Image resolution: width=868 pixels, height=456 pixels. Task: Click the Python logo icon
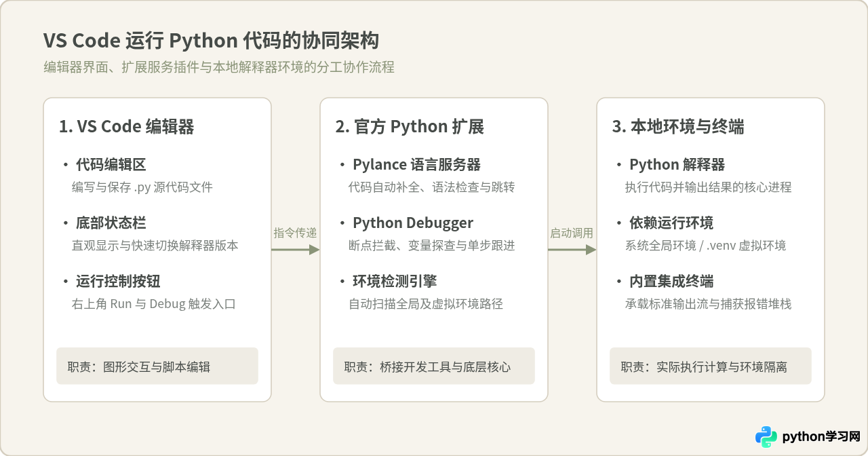point(766,437)
